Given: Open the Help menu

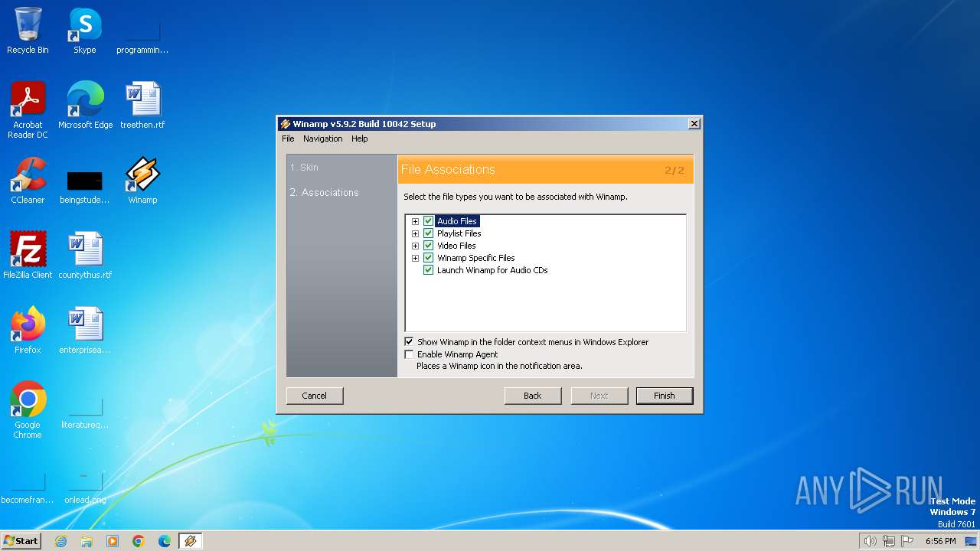Looking at the screenshot, I should pyautogui.click(x=360, y=139).
